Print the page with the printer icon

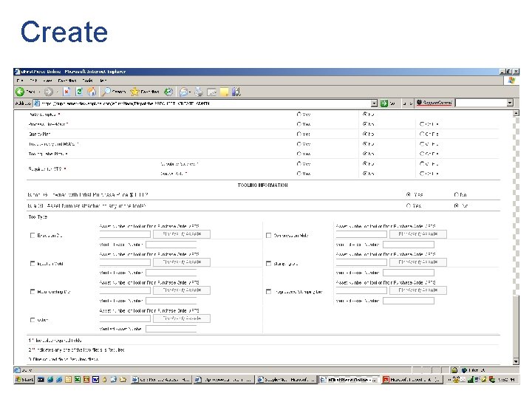[x=199, y=92]
